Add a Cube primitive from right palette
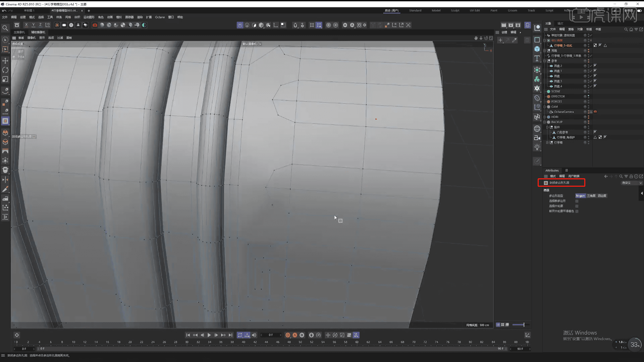 tap(537, 49)
